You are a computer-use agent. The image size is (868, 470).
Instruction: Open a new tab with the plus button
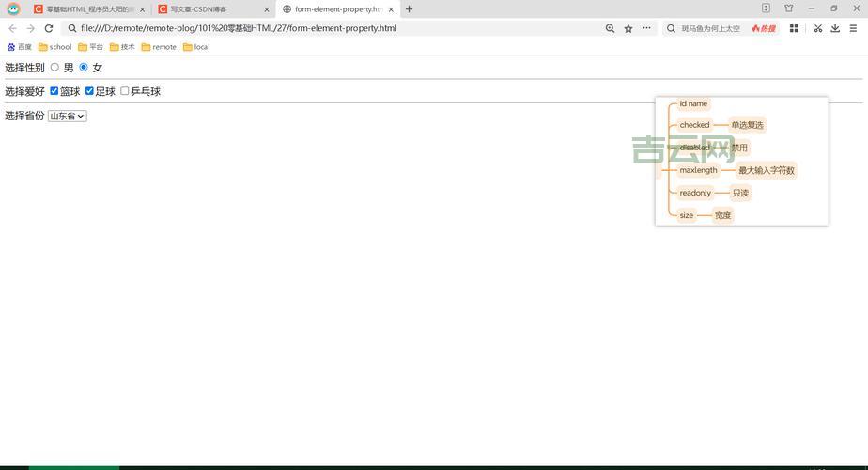pyautogui.click(x=409, y=9)
